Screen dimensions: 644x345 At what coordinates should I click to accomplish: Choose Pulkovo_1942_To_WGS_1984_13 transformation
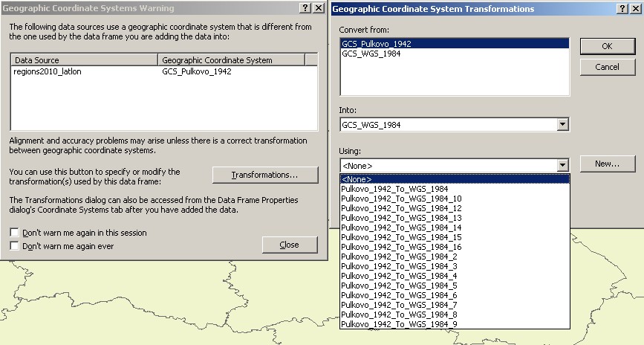[x=455, y=218]
